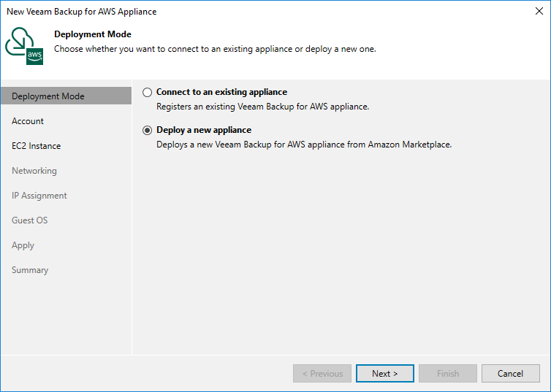Click the 'Deploy a new appliance' label text

(x=204, y=130)
